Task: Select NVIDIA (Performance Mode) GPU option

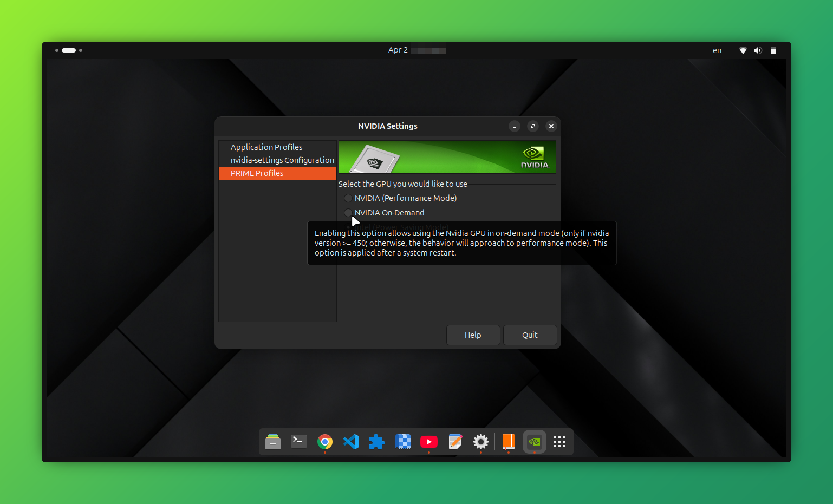Action: click(348, 198)
